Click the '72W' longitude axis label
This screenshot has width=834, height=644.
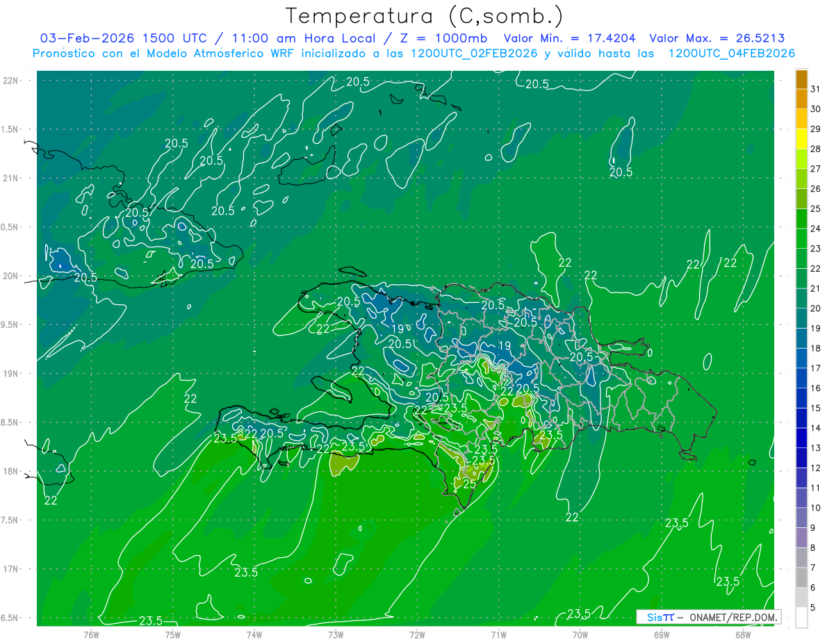click(417, 635)
